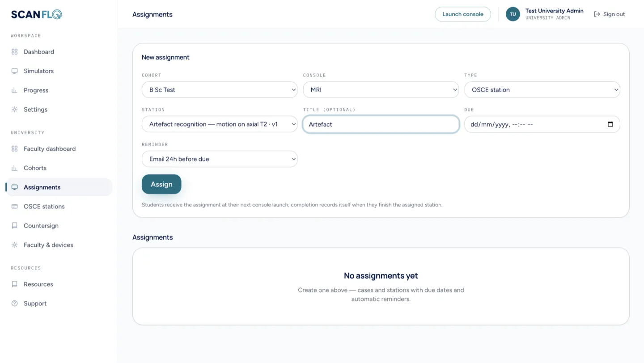Open the calendar picker icon in Due field
This screenshot has height=363, width=644.
tap(610, 124)
